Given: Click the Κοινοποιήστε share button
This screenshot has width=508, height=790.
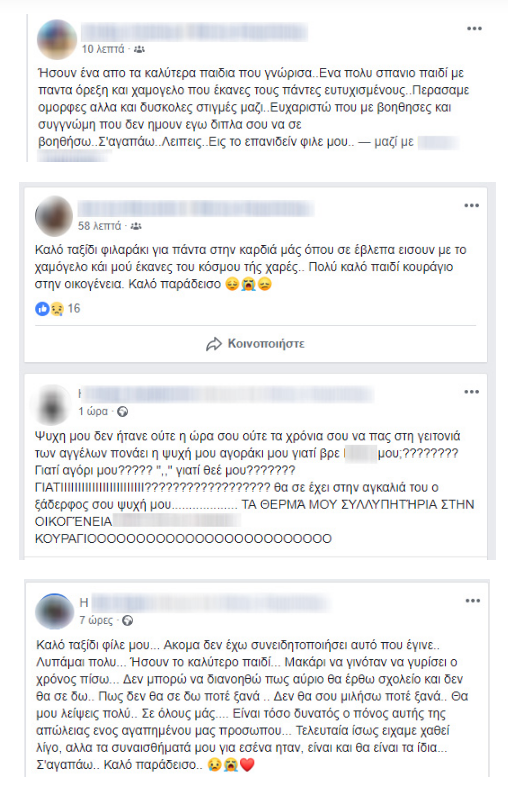Looking at the screenshot, I should click(x=255, y=344).
